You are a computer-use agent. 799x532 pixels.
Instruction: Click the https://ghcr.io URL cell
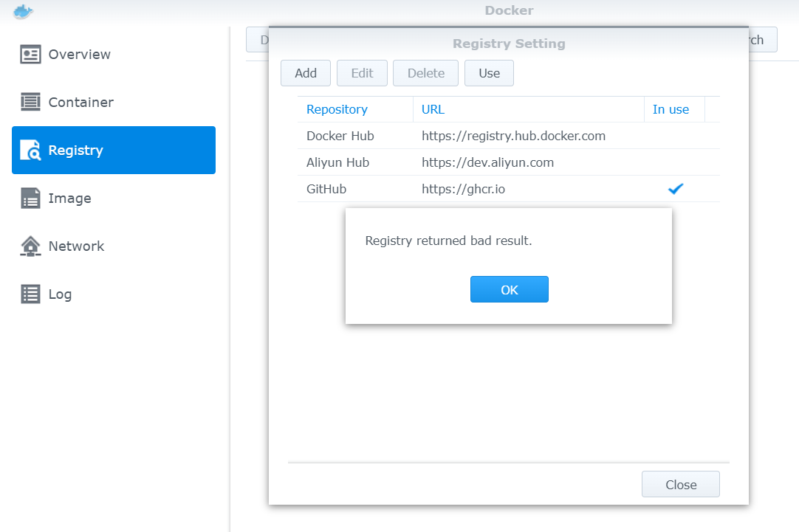(463, 189)
